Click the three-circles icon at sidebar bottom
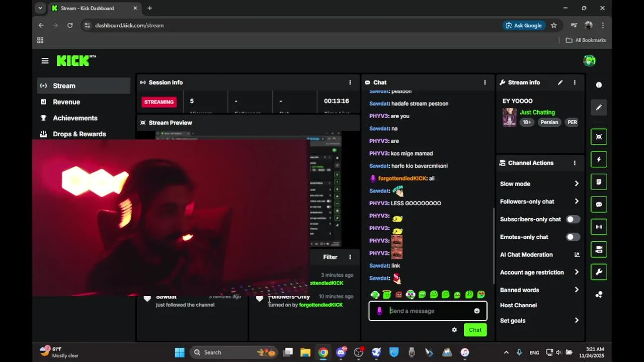 [x=599, y=295]
